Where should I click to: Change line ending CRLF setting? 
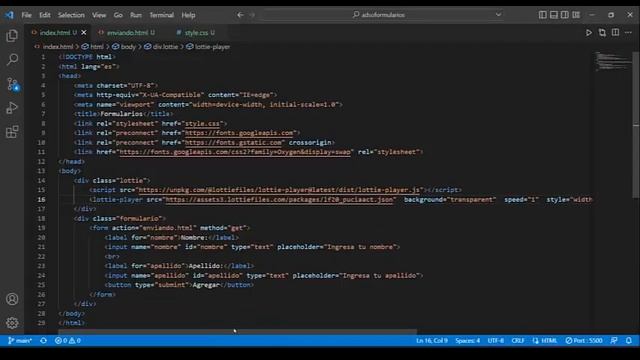[518, 340]
